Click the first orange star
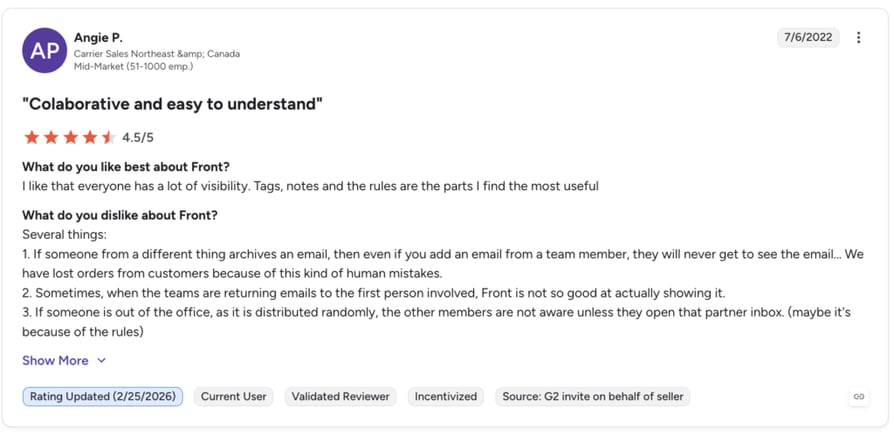894x435 pixels. [x=31, y=137]
